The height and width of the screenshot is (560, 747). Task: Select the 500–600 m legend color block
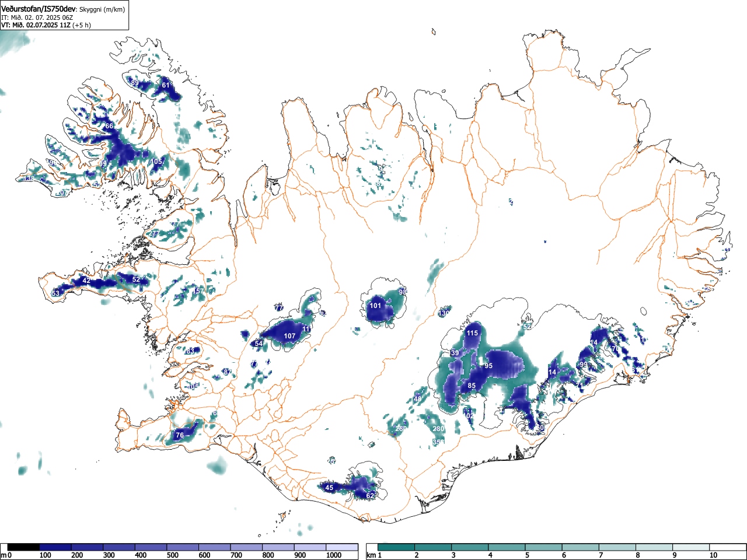pos(183,547)
